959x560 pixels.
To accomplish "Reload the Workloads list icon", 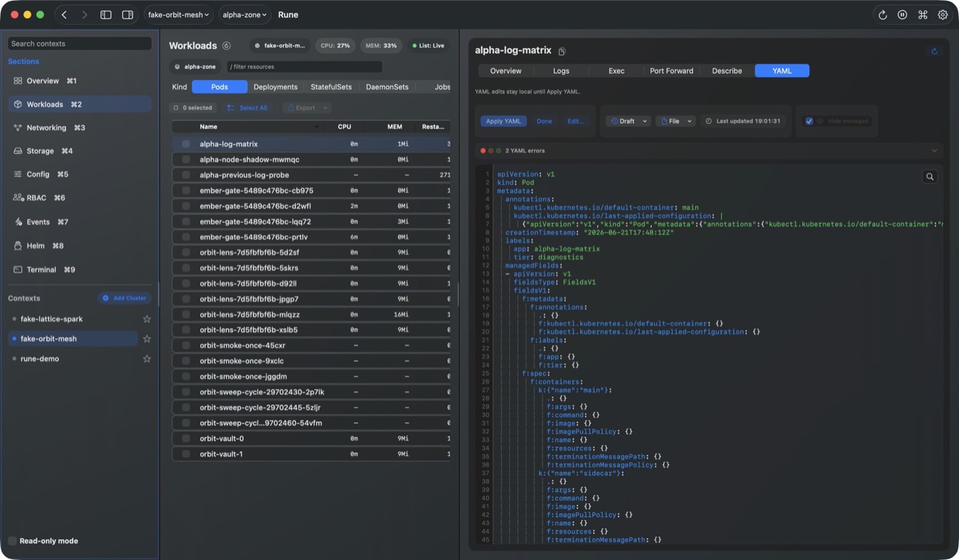I will 226,46.
